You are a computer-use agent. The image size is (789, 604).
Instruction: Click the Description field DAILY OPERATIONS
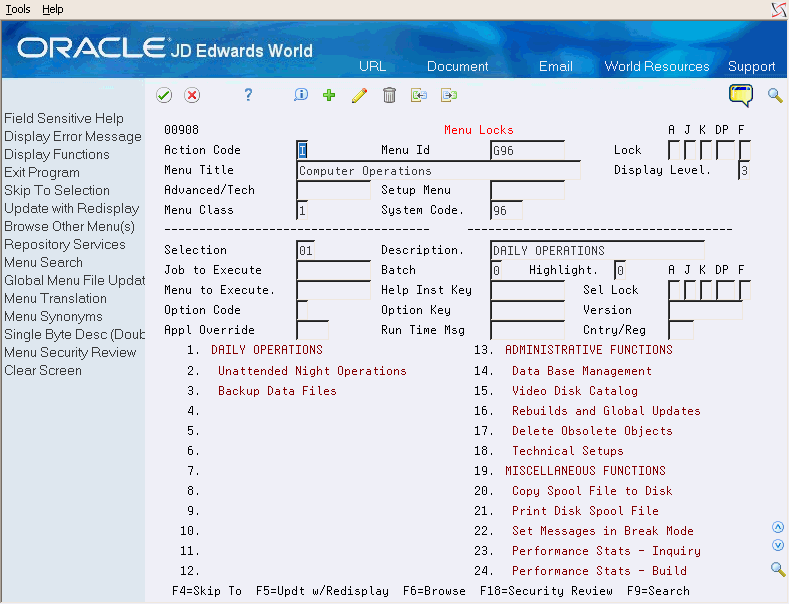[598, 250]
